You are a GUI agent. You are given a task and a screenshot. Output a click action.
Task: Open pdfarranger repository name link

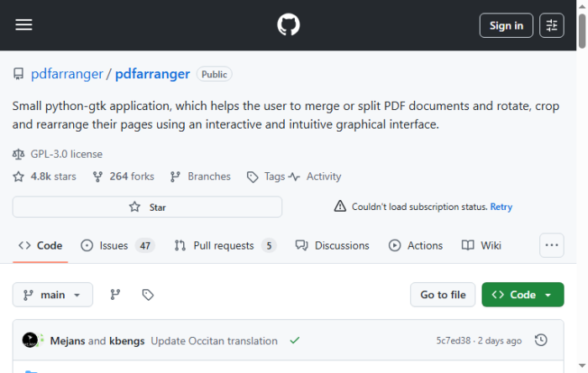tap(152, 74)
